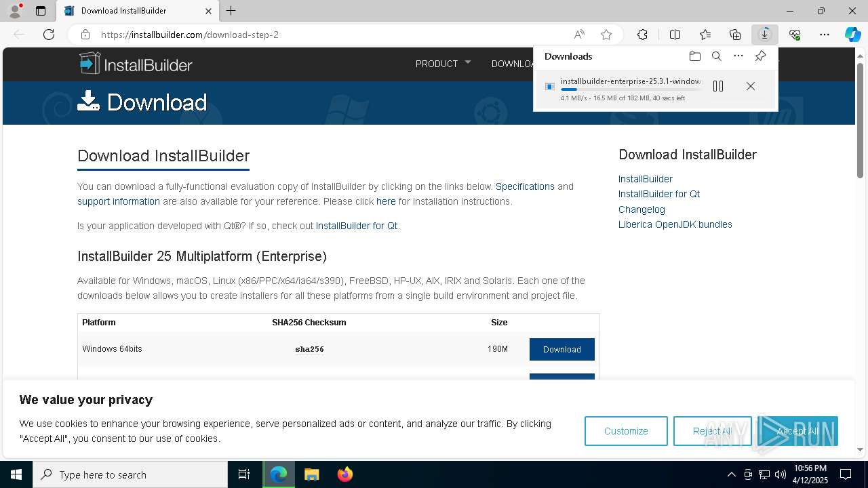Image resolution: width=868 pixels, height=488 pixels.
Task: Cancel the installbuilder download
Action: click(x=751, y=86)
